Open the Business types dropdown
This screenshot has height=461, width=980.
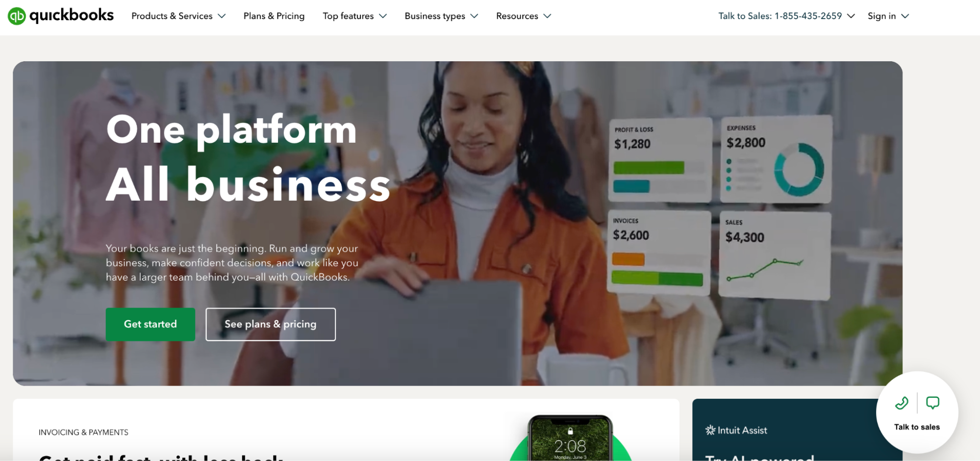coord(441,16)
